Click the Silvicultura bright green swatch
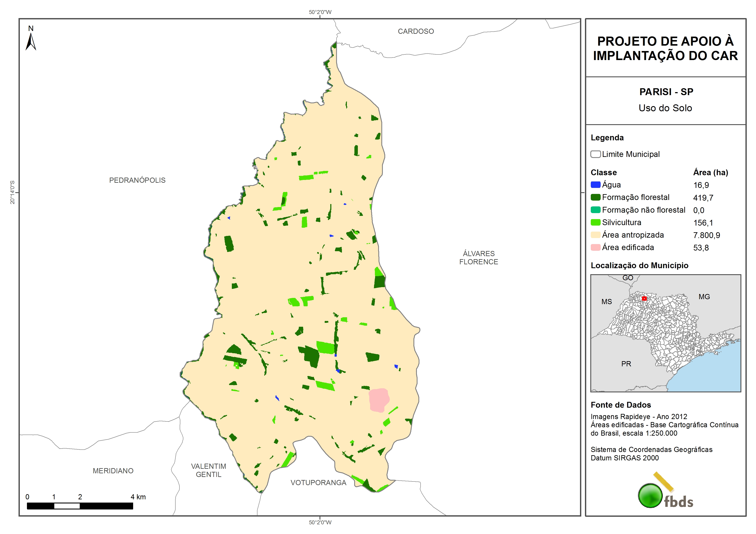The width and height of the screenshot is (756, 534). click(595, 222)
